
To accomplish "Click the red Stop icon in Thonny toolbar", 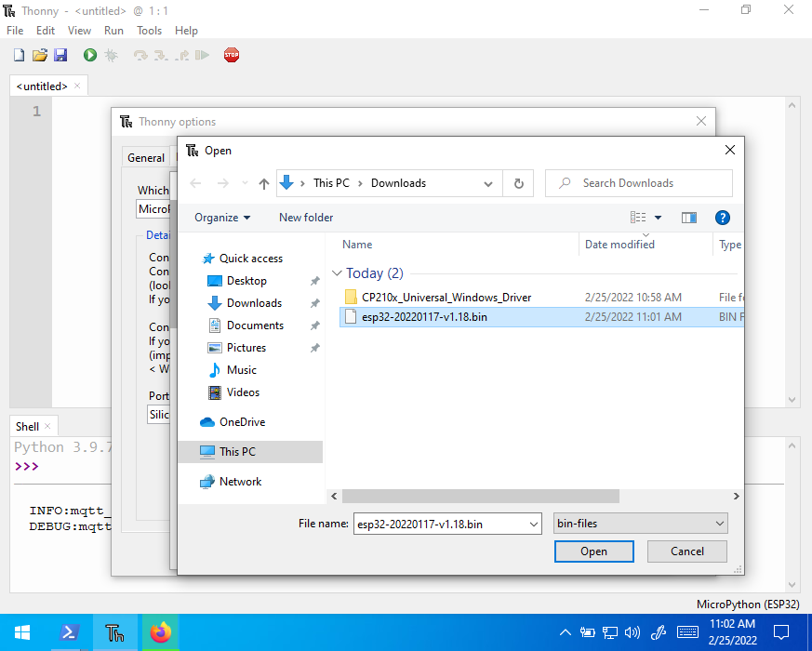I will tap(232, 55).
